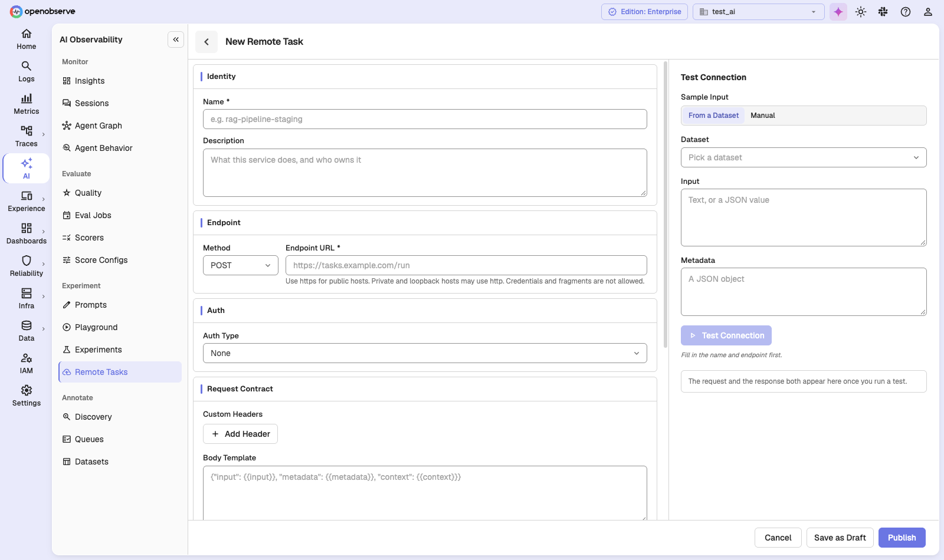
Task: Open Discovery in the sidebar
Action: pos(120,417)
